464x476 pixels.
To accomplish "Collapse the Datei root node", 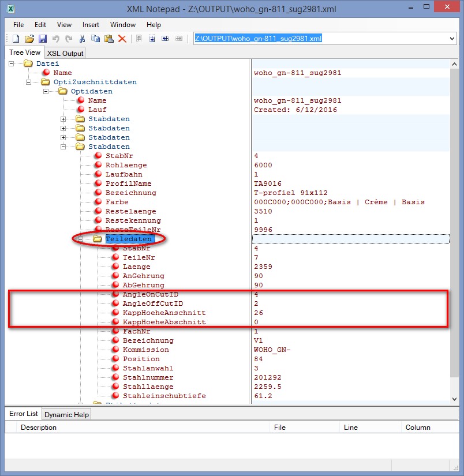I will point(11,63).
